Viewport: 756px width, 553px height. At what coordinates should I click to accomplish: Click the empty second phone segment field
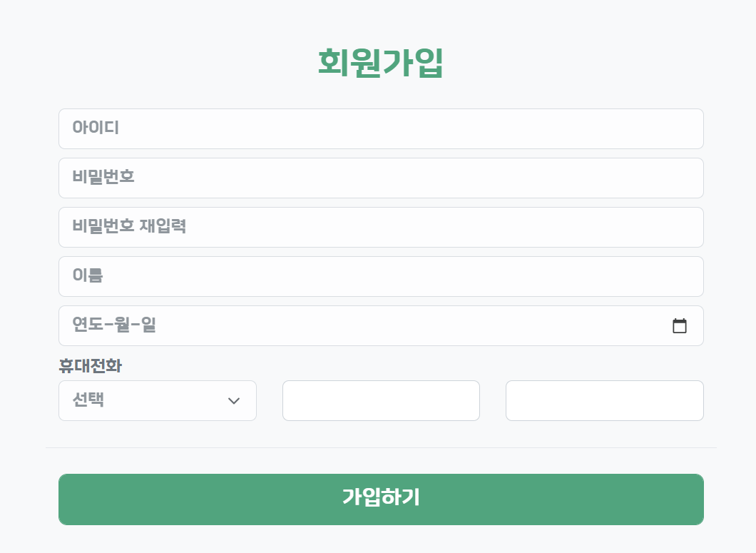coord(381,400)
